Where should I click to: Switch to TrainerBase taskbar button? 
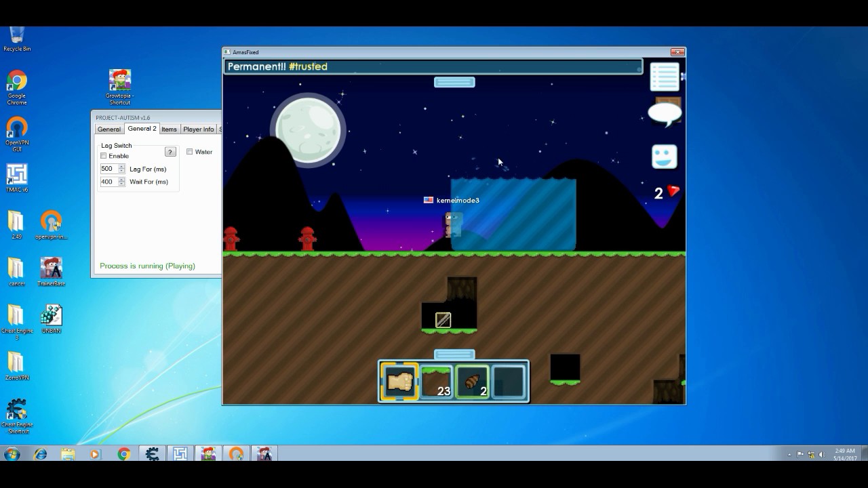pyautogui.click(x=264, y=454)
